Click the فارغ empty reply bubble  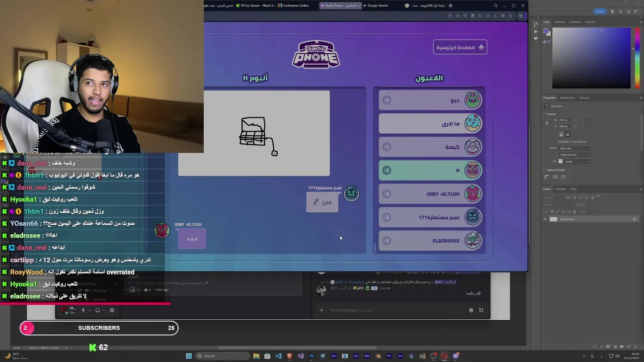pos(322,202)
